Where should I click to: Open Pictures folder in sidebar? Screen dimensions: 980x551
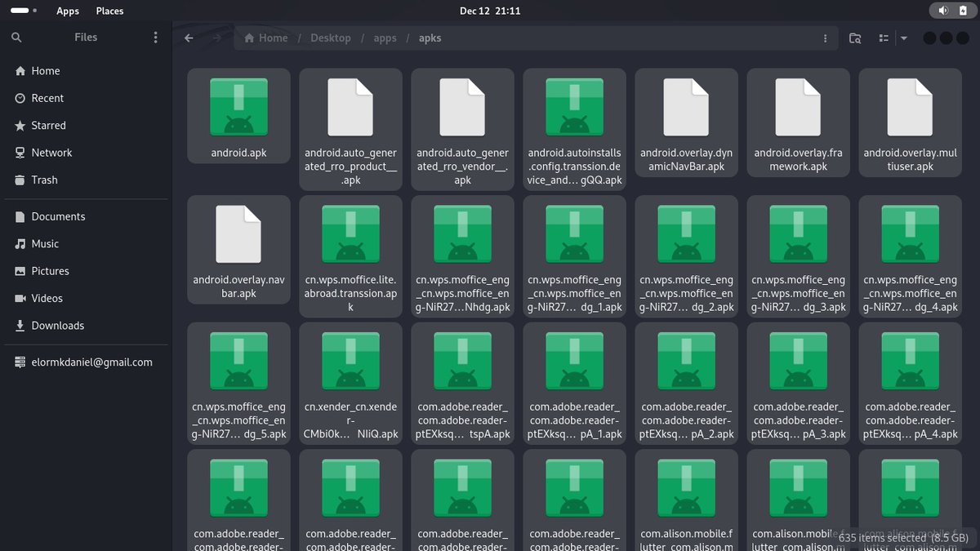tap(86, 271)
